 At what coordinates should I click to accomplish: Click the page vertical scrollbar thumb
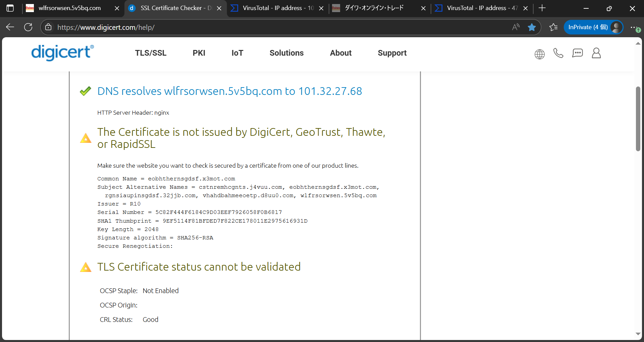638,119
